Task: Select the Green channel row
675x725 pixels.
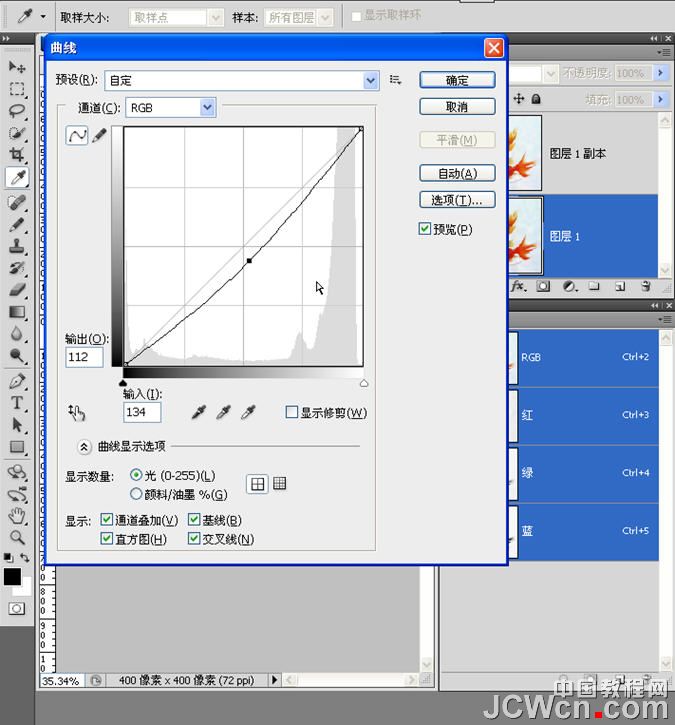Action: pyautogui.click(x=583, y=473)
